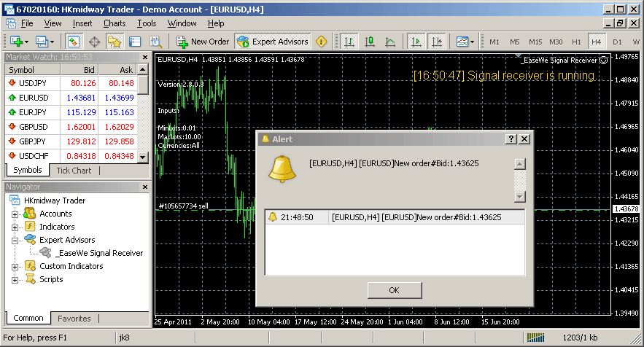Switch to bar chart mode

coord(349,42)
